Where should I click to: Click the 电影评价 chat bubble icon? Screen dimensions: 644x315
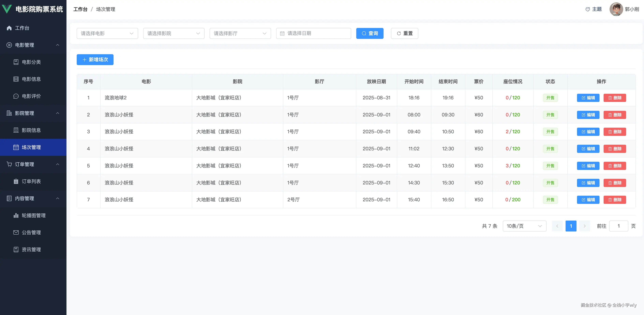coord(16,96)
